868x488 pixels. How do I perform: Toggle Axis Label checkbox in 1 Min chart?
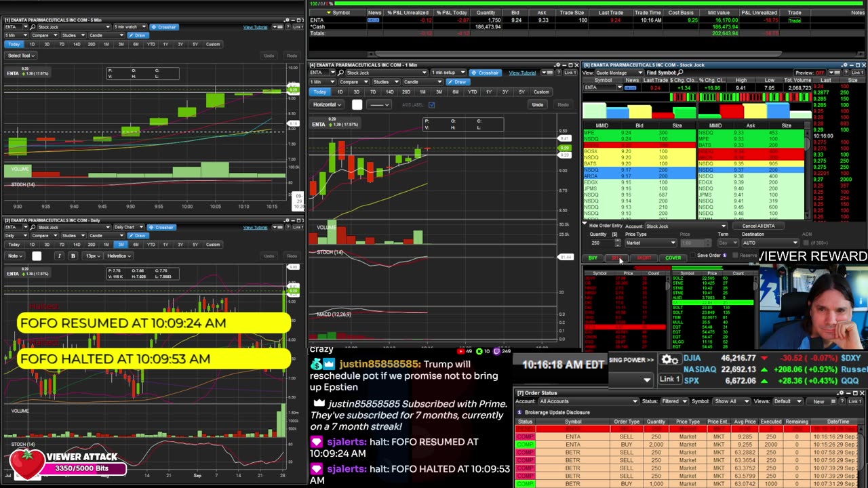(x=431, y=105)
